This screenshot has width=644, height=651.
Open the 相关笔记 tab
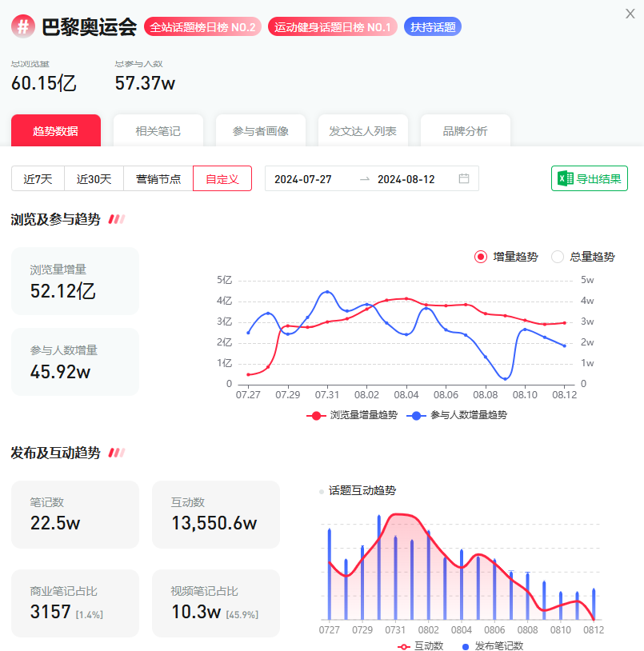coord(158,131)
